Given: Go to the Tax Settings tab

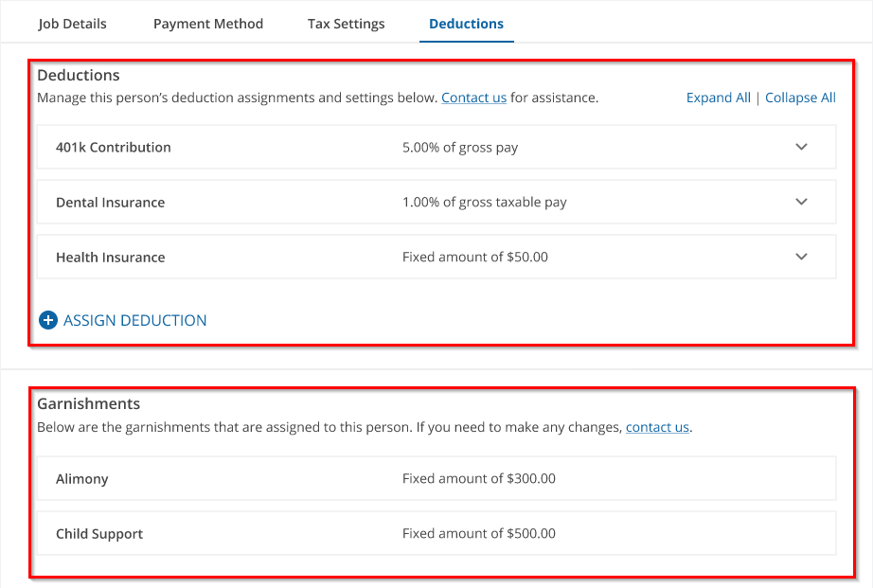Looking at the screenshot, I should pos(347,24).
